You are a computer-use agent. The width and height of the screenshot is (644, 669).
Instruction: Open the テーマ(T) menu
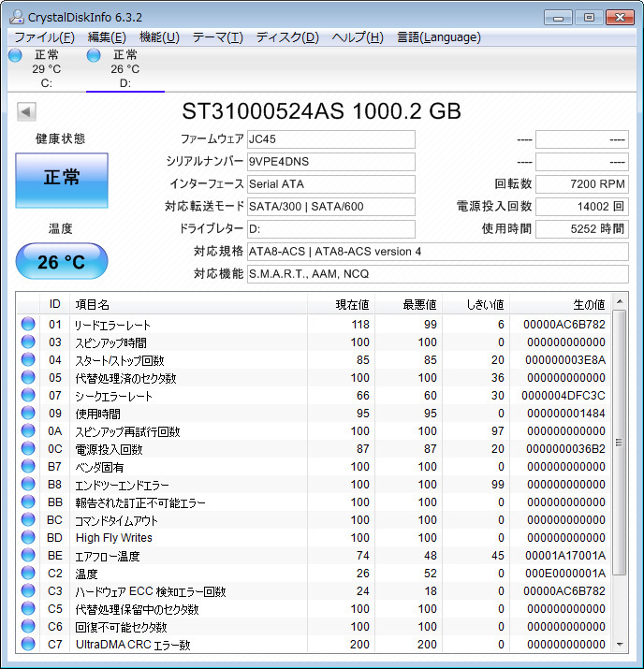coord(217,37)
